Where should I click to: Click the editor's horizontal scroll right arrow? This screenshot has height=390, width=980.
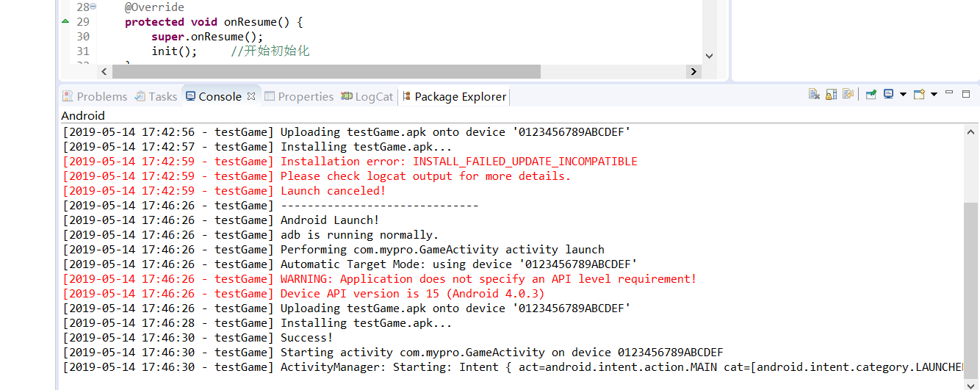tap(693, 71)
